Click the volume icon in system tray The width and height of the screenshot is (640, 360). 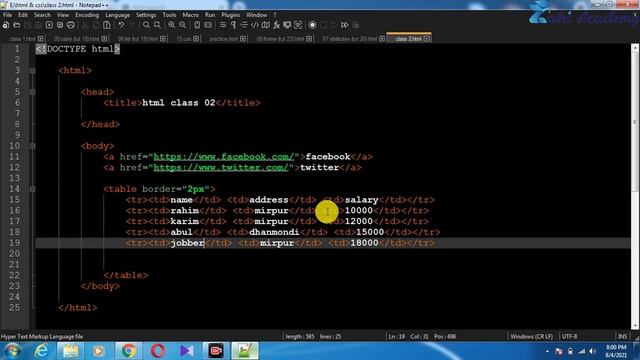click(593, 351)
